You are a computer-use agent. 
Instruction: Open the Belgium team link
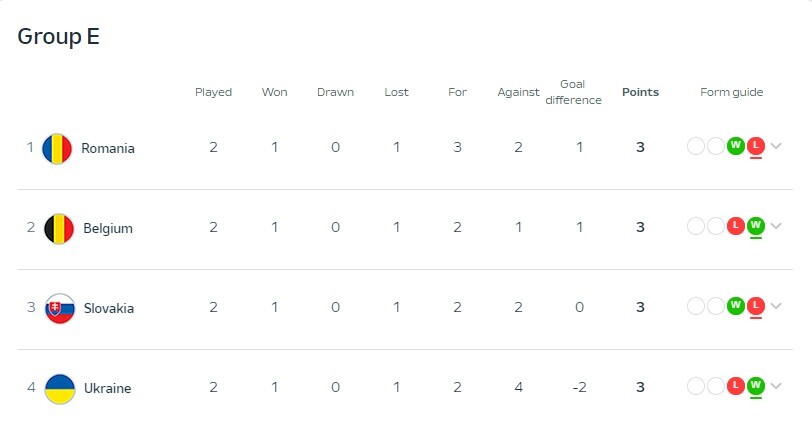click(108, 228)
